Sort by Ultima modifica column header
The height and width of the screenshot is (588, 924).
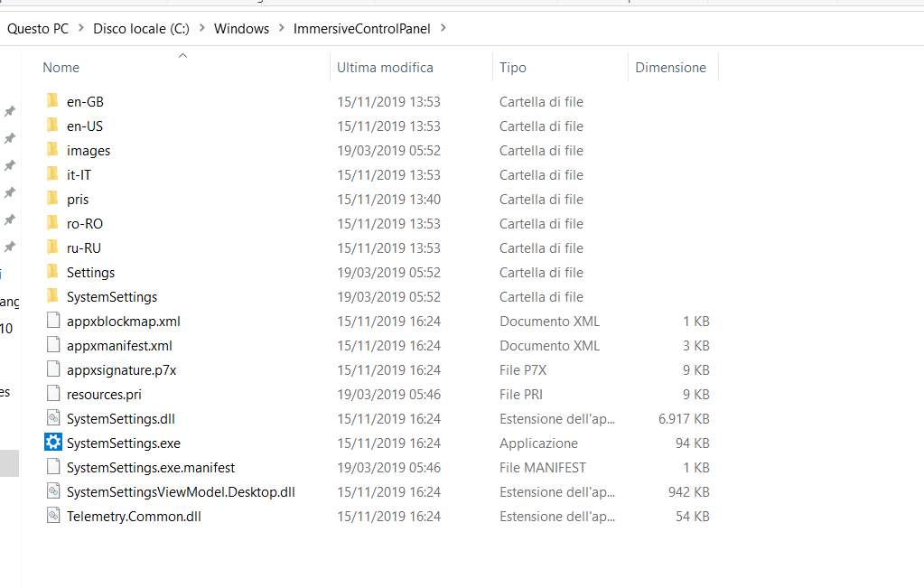[x=385, y=68]
